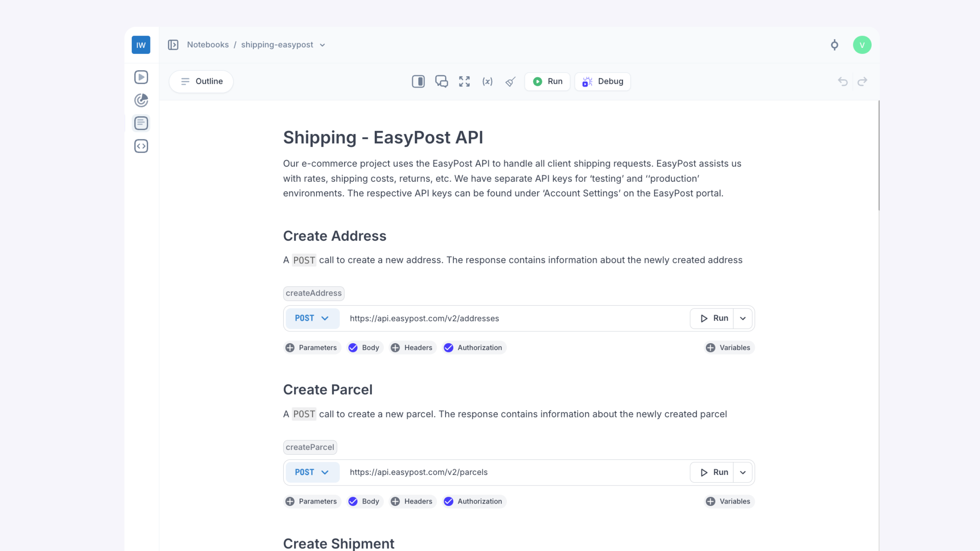This screenshot has width=980, height=551.
Task: Change the POST method for parcels request
Action: click(312, 473)
